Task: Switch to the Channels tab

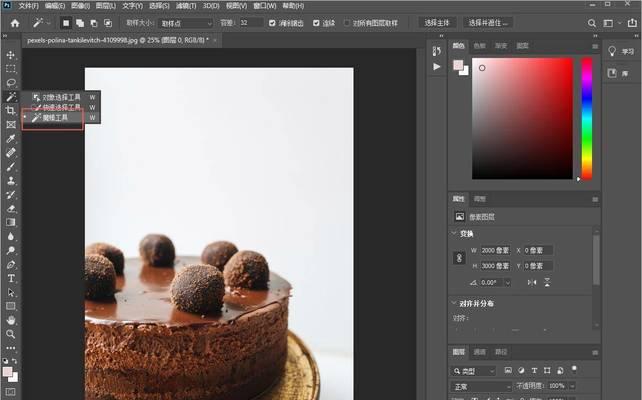Action: pos(479,352)
